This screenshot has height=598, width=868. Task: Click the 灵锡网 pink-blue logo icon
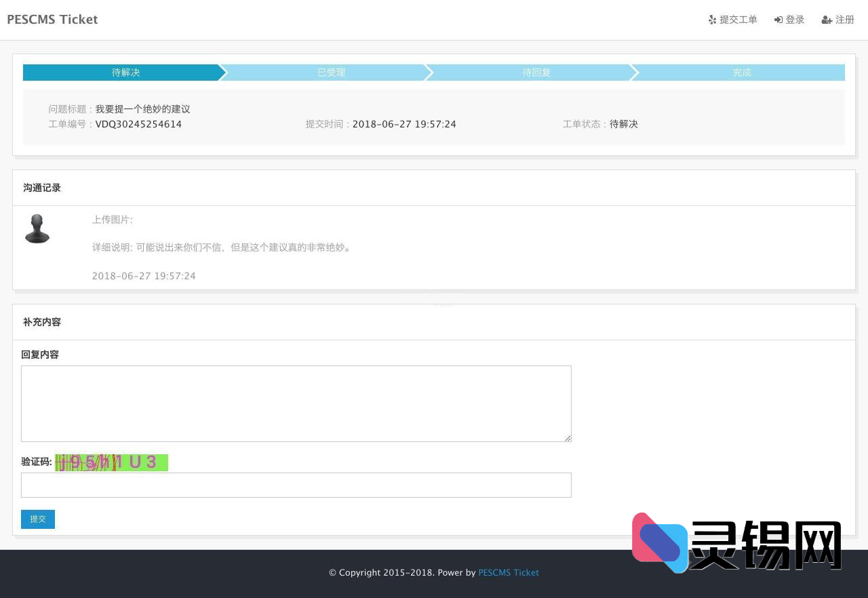[x=660, y=542]
